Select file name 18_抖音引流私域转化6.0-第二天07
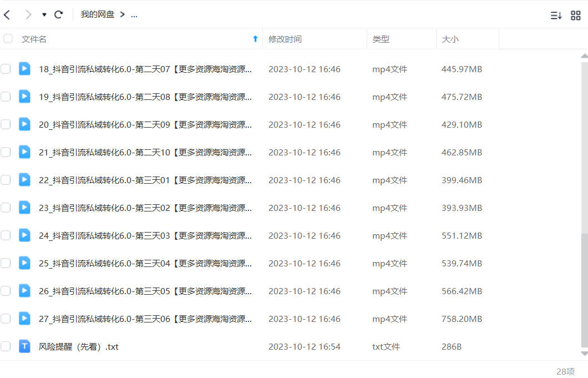Image resolution: width=588 pixels, height=378 pixels. pos(145,69)
